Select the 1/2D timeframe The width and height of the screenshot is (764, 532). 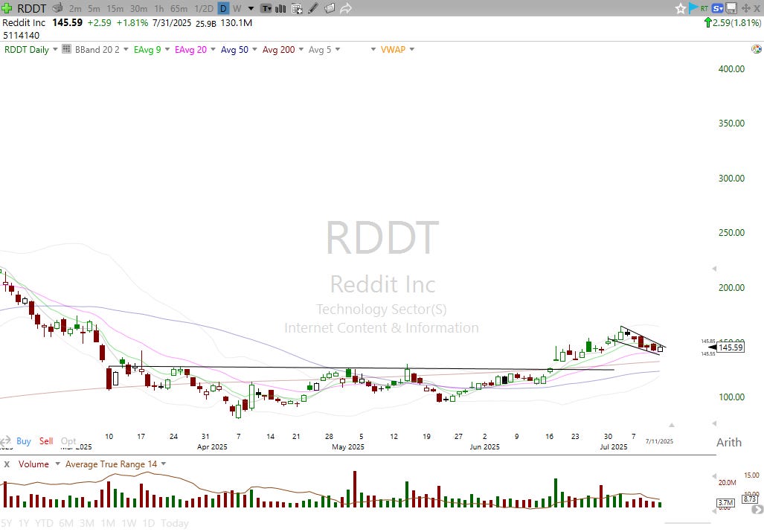pos(204,8)
